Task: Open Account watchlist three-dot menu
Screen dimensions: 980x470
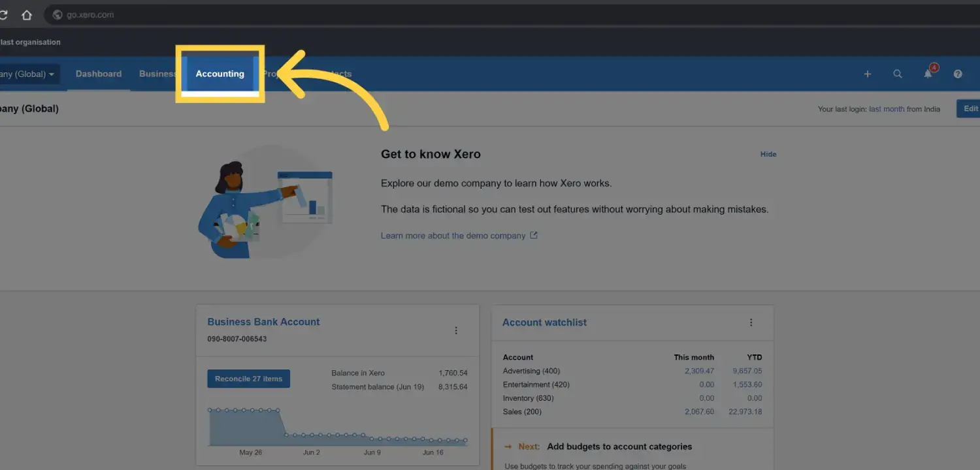Action: click(x=751, y=322)
